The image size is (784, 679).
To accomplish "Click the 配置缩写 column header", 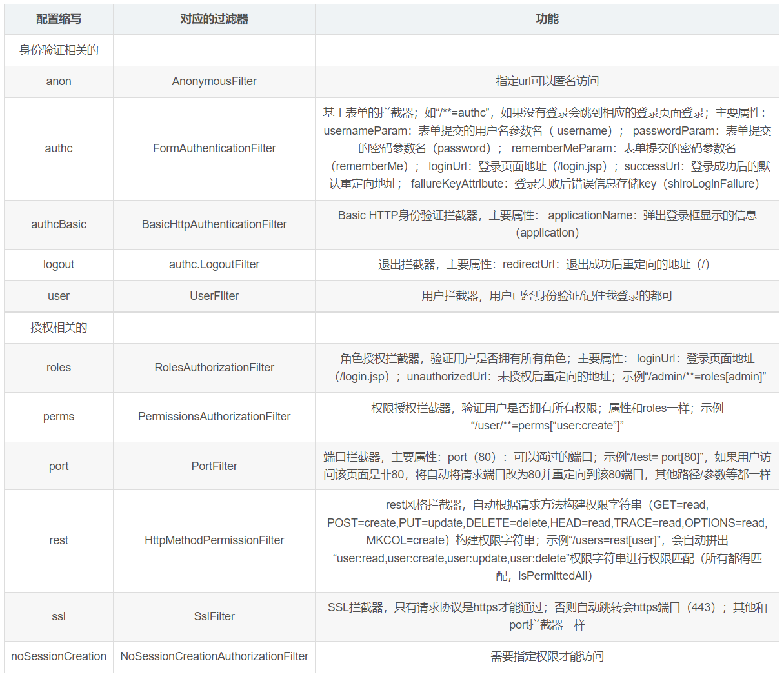I will [59, 19].
